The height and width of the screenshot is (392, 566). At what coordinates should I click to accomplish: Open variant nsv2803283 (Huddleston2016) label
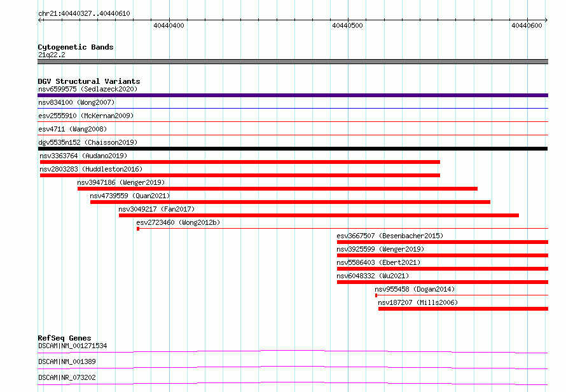click(91, 169)
